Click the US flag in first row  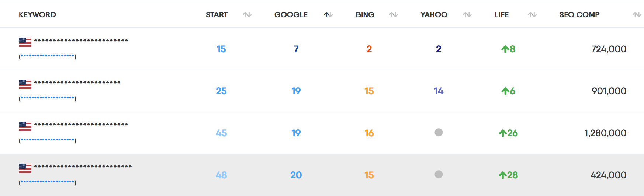[25, 42]
